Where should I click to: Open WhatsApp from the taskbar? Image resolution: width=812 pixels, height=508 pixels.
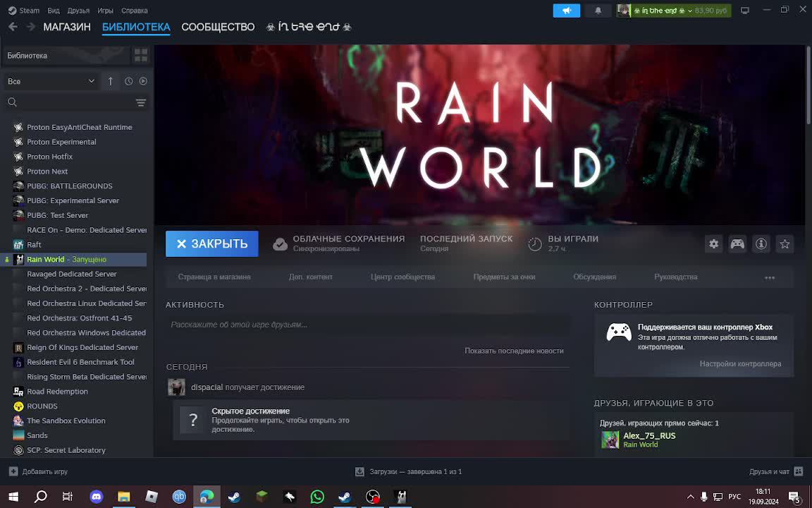point(317,497)
